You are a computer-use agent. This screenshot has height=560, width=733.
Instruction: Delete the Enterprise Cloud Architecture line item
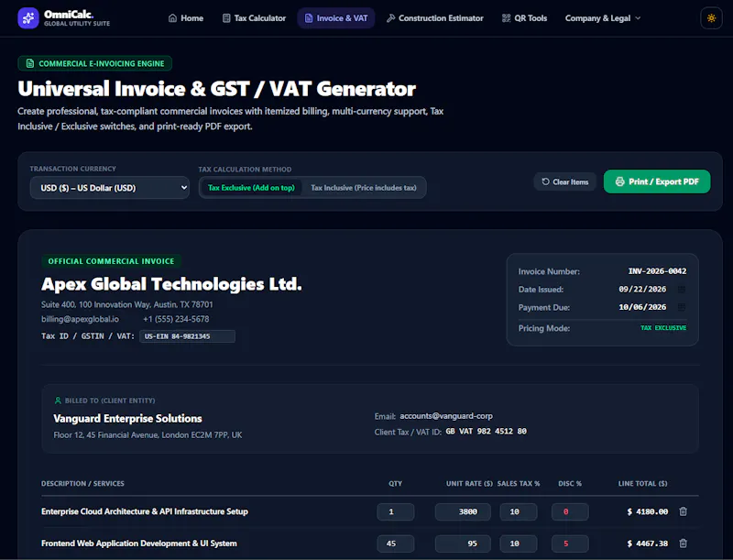tap(683, 511)
